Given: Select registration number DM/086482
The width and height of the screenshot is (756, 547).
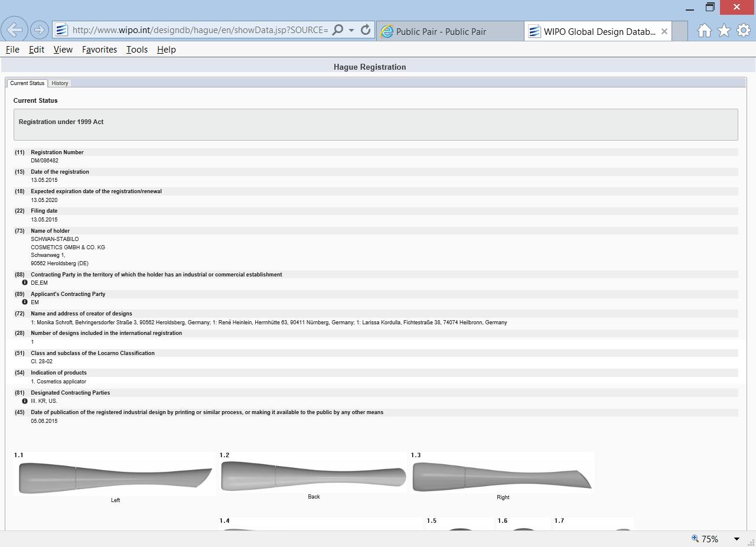Looking at the screenshot, I should (44, 161).
